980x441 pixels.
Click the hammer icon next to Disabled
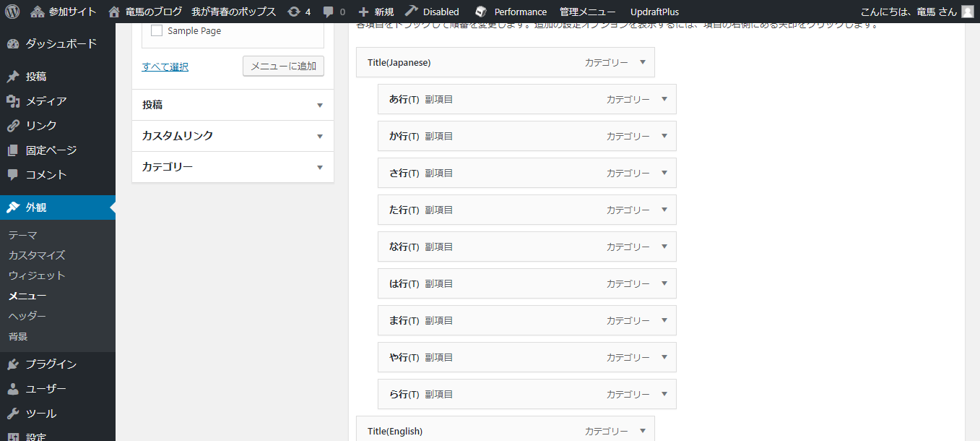[411, 11]
